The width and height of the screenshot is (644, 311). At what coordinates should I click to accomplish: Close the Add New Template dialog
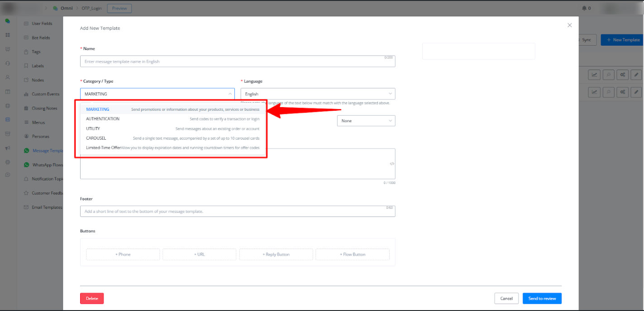point(569,25)
